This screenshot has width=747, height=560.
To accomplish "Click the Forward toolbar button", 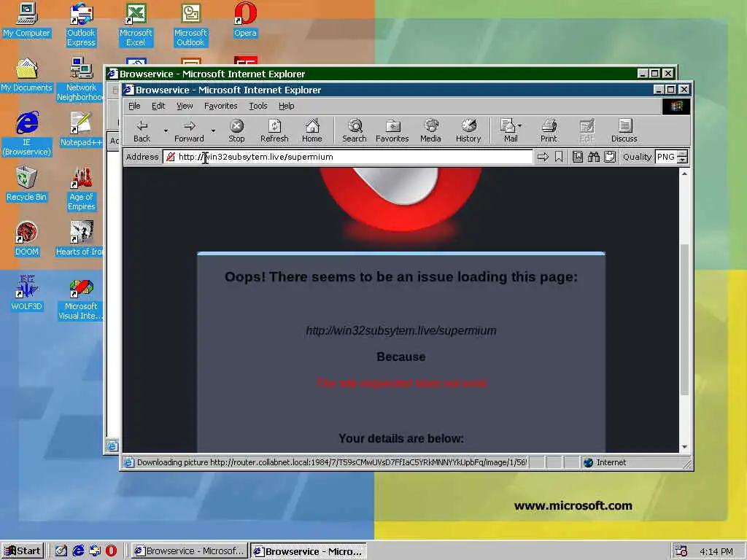I will coord(189,131).
